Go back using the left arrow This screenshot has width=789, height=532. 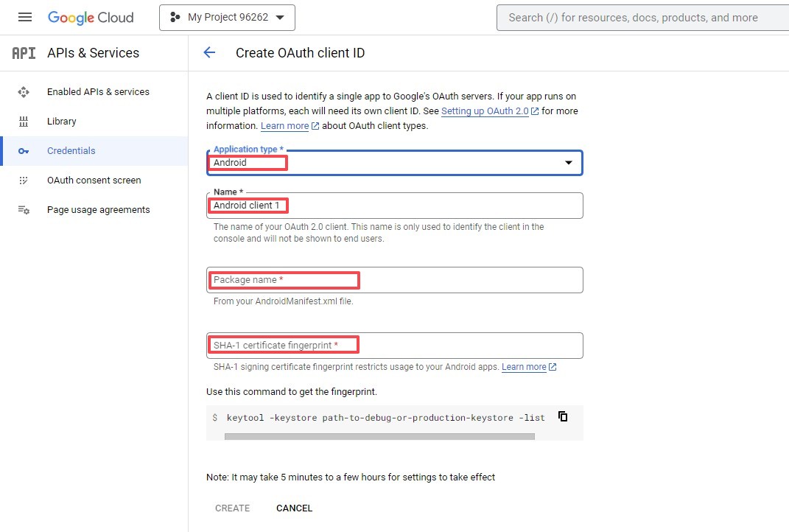click(x=209, y=52)
